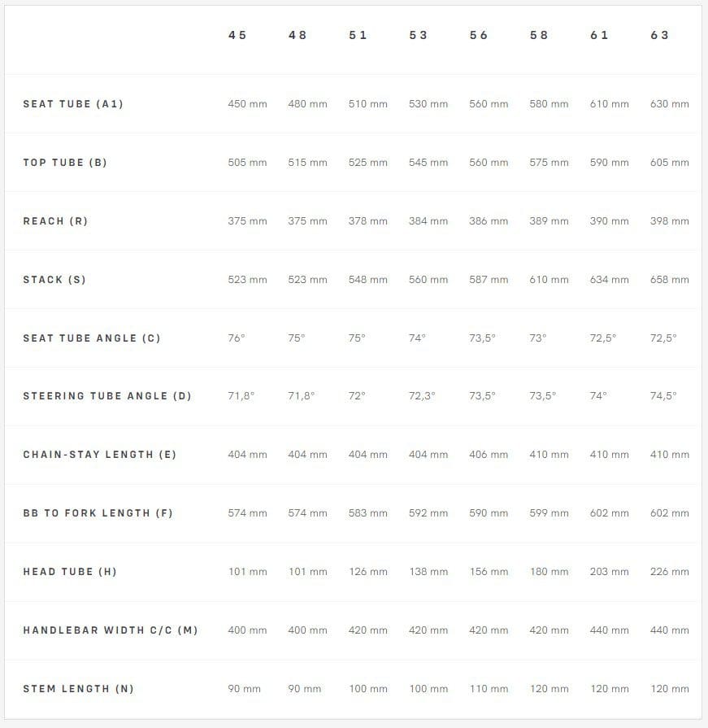Select the Chain-Stay Length (E) label
The image size is (708, 728).
[x=99, y=455]
